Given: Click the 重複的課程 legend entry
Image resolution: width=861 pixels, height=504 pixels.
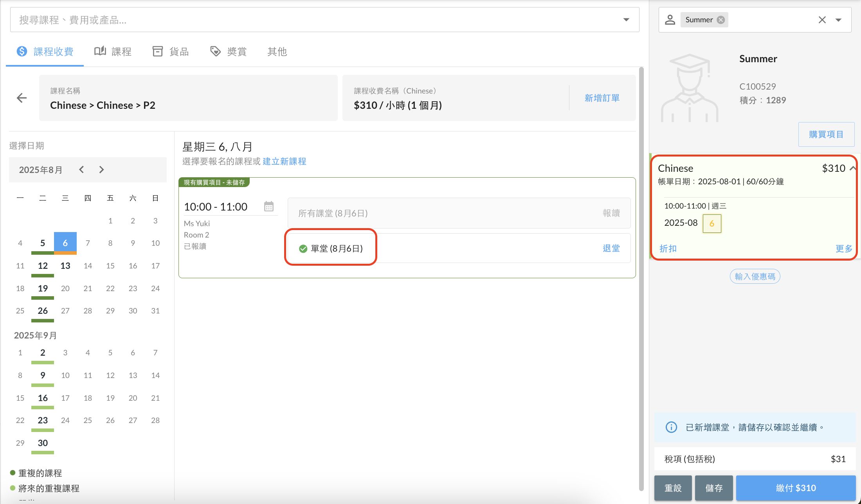Looking at the screenshot, I should pyautogui.click(x=36, y=473).
